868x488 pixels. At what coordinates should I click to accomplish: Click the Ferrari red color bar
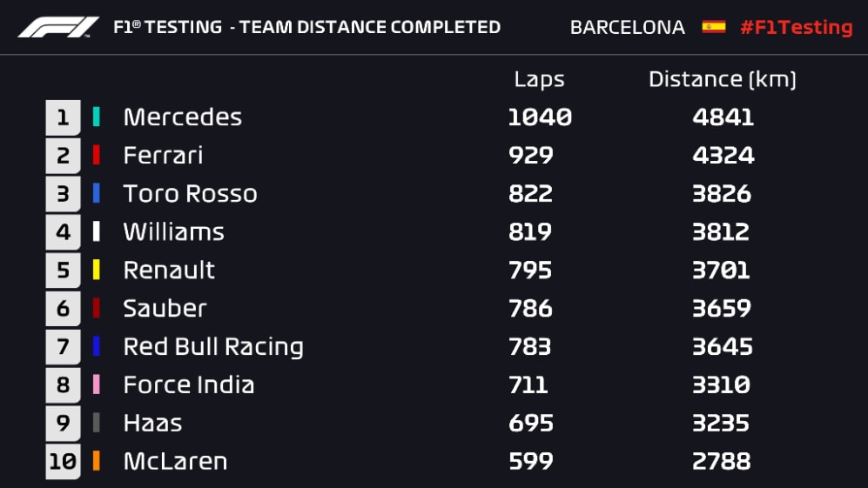[96, 155]
